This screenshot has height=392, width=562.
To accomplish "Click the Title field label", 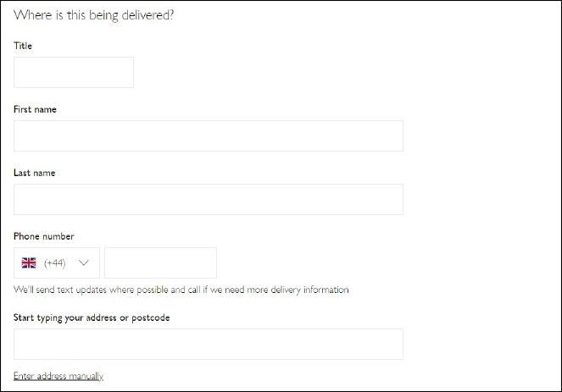I will point(23,46).
